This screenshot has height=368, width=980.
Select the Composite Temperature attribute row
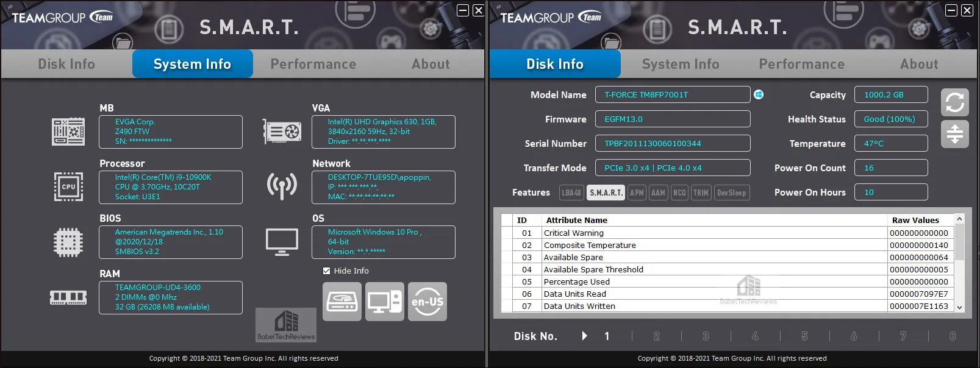pos(728,245)
